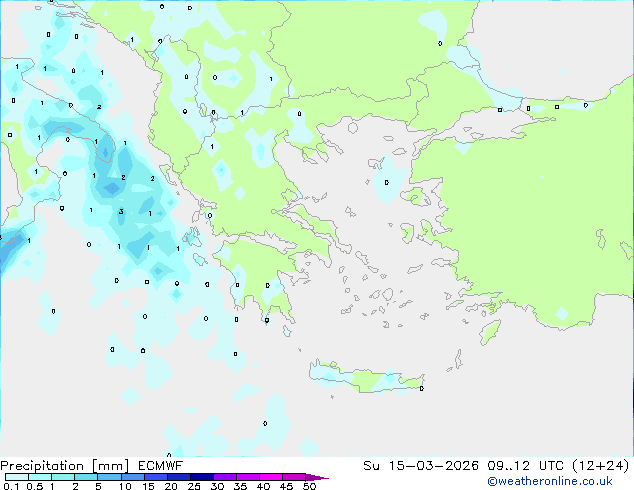Pick the 10–15 mm legend color swatch
Image resolution: width=634 pixels, height=490 pixels.
click(x=132, y=477)
